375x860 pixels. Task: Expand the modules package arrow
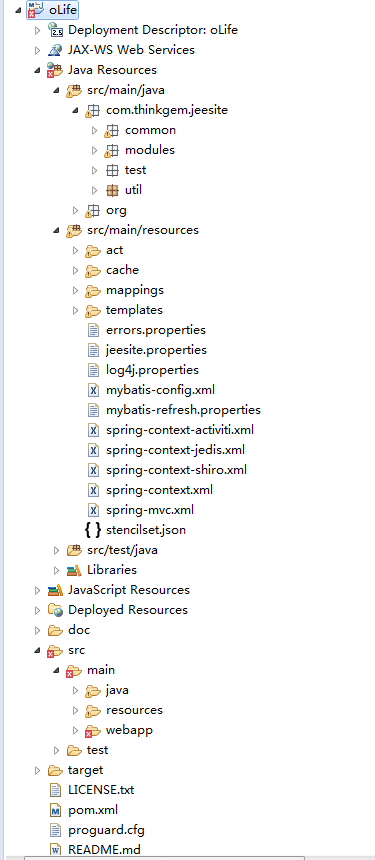pos(94,150)
